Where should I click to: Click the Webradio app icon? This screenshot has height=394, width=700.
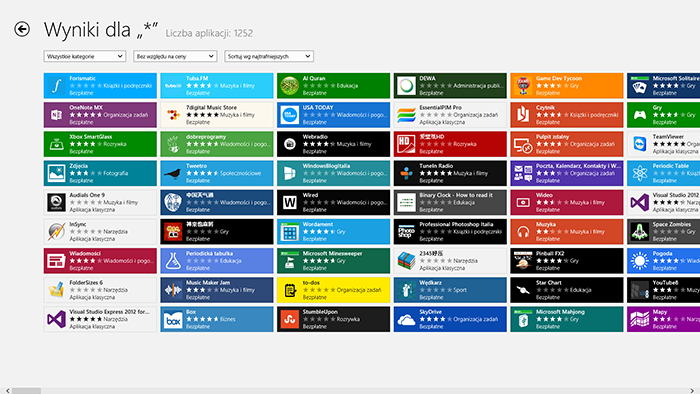pos(290,144)
